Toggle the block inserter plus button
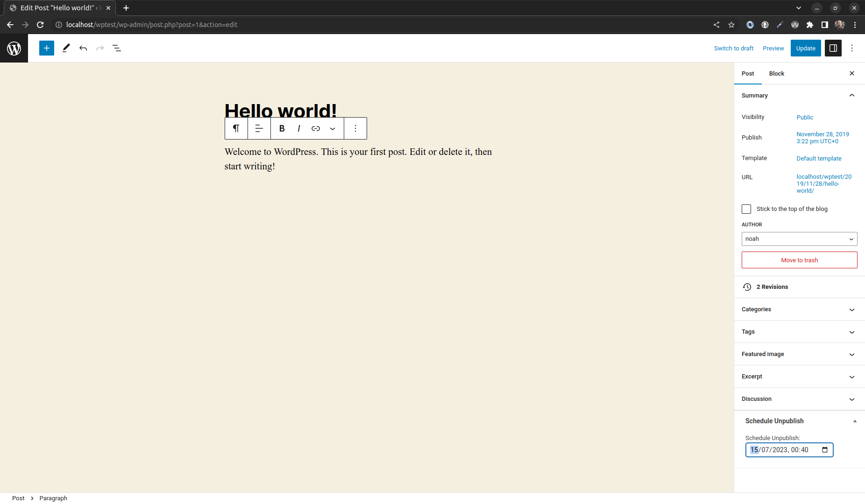Image resolution: width=865 pixels, height=504 pixels. (x=47, y=48)
